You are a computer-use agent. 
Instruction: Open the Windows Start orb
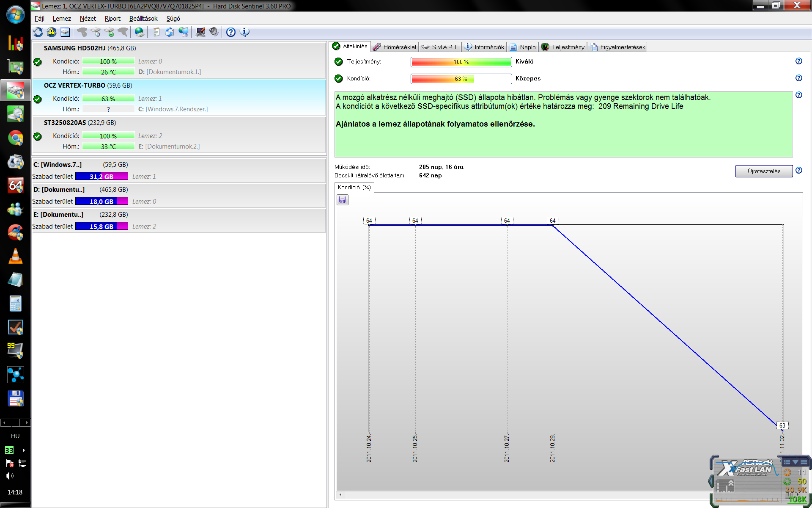(x=15, y=14)
